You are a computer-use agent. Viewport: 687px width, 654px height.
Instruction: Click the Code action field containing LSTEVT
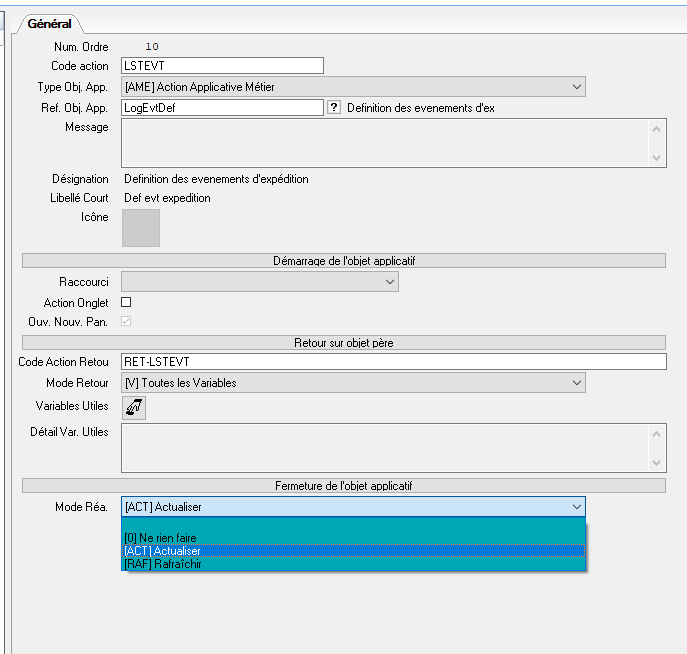pos(222,66)
